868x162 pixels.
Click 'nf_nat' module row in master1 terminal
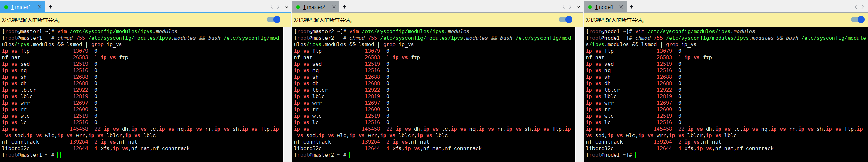65,57
